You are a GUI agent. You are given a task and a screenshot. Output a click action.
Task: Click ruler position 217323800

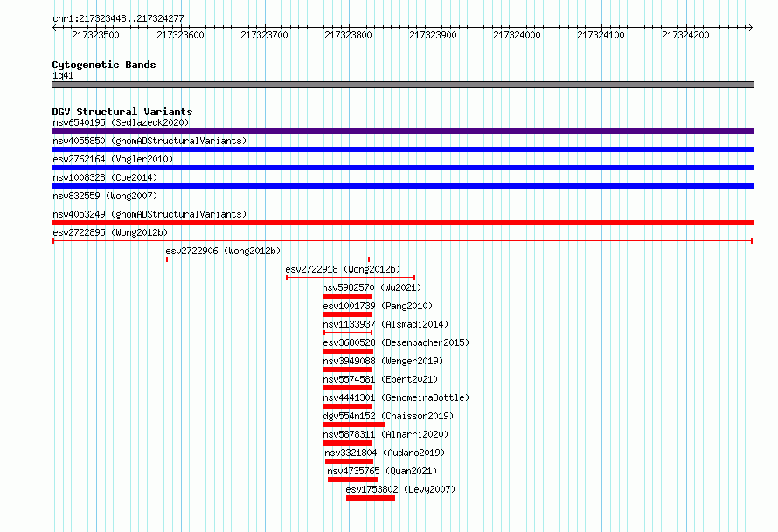[x=348, y=35]
